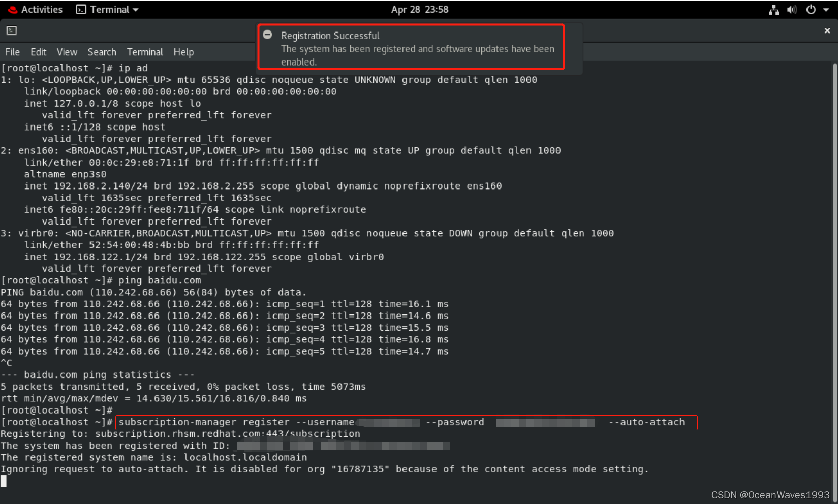Open the Help menu
The image size is (838, 504).
click(183, 52)
